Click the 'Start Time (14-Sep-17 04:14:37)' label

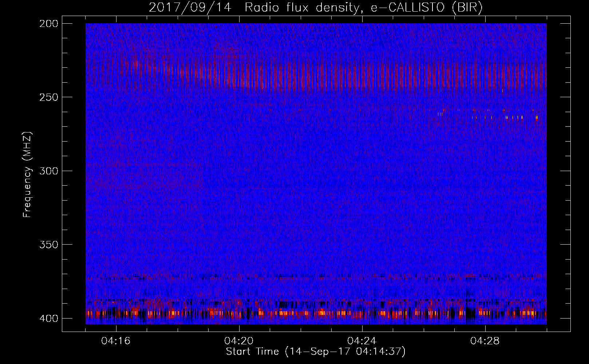[x=316, y=352]
